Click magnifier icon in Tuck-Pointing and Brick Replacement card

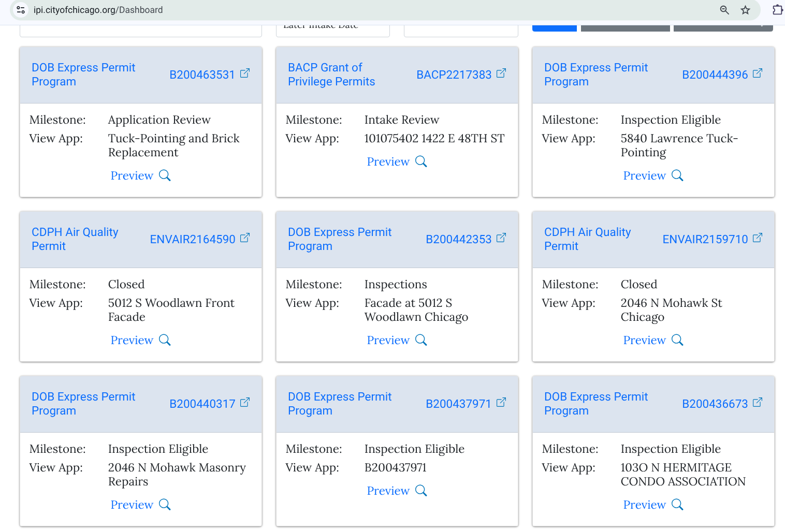pos(165,175)
